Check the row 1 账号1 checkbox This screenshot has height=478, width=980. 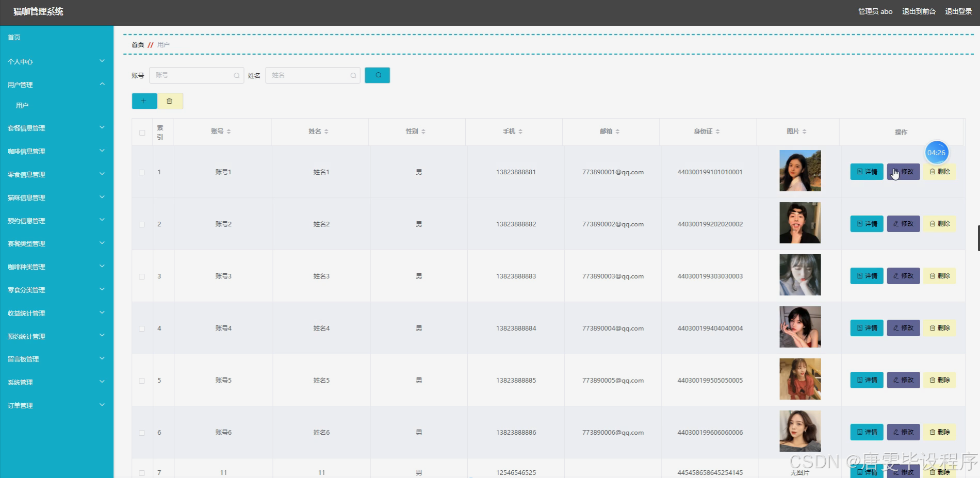(x=142, y=172)
